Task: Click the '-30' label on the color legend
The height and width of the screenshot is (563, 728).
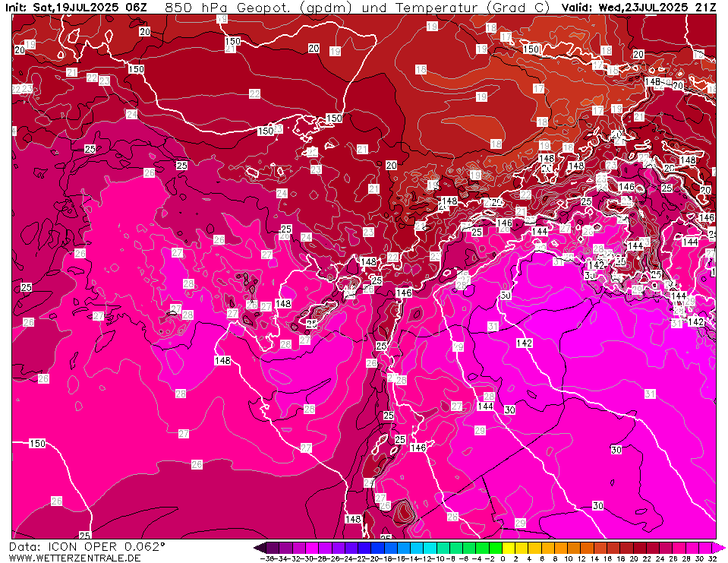Action: pos(305,558)
